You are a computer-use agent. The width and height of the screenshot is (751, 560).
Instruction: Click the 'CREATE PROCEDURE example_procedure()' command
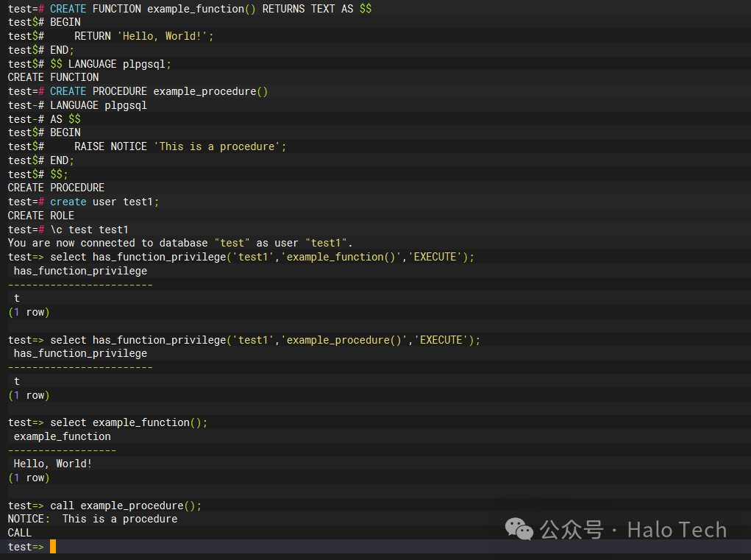tap(138, 91)
